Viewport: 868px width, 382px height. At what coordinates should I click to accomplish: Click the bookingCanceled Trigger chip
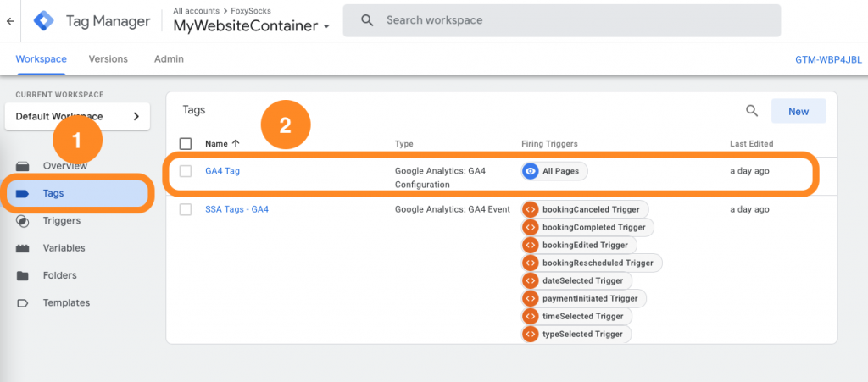(x=585, y=209)
